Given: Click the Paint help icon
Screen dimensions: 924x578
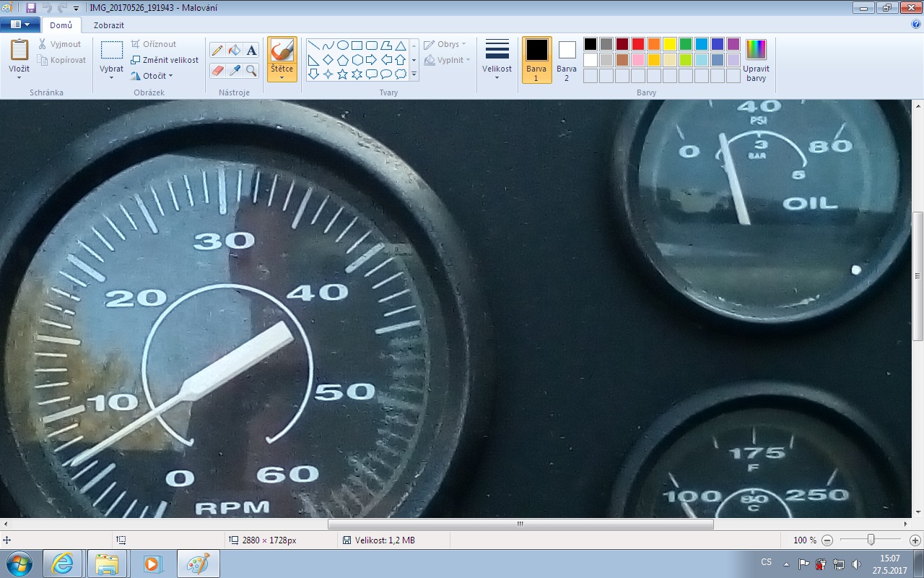Looking at the screenshot, I should tap(916, 24).
